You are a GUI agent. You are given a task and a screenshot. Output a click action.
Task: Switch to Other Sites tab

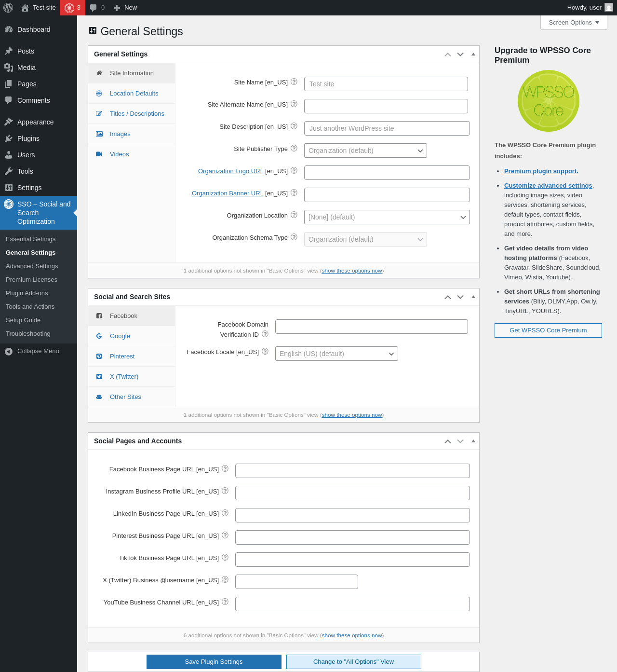pyautogui.click(x=132, y=397)
